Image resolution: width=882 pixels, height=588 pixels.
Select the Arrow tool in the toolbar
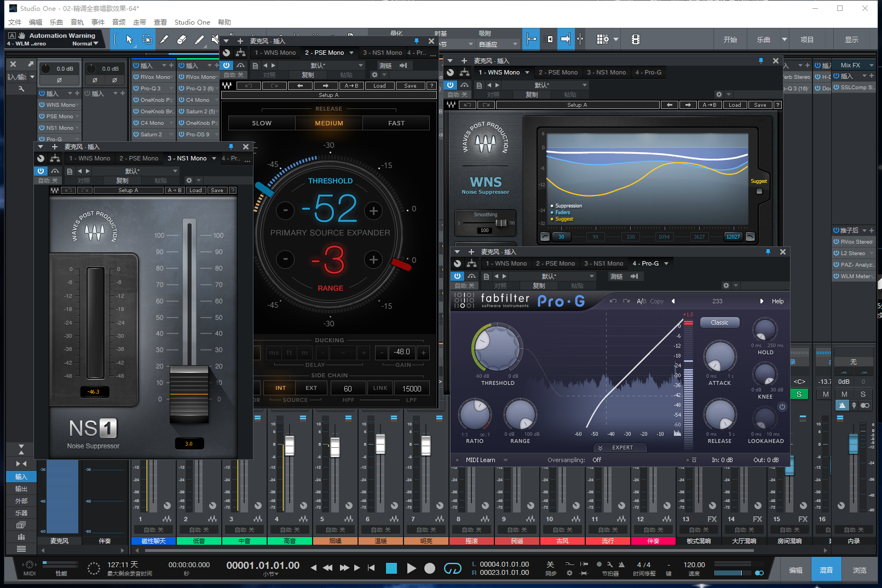[x=129, y=39]
